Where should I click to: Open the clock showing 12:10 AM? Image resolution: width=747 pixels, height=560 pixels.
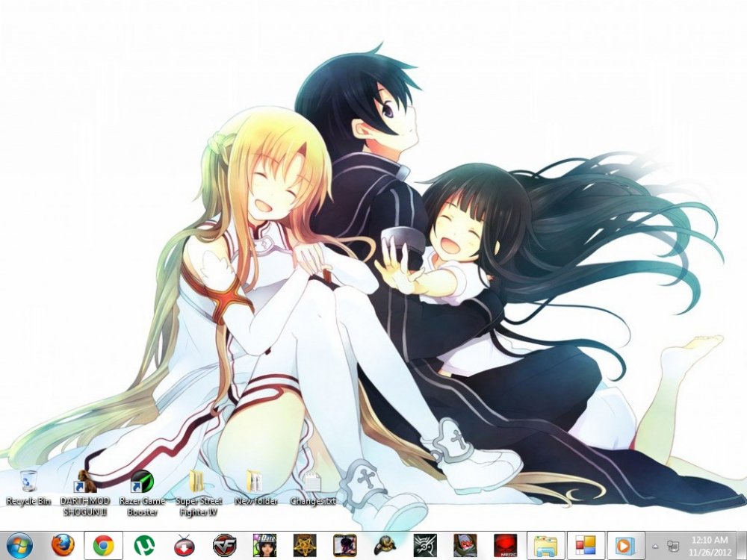710,543
